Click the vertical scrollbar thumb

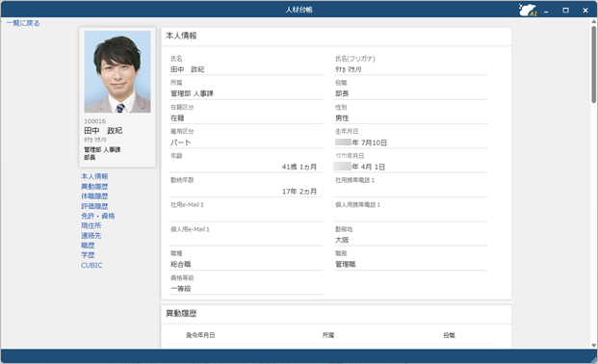point(594,65)
